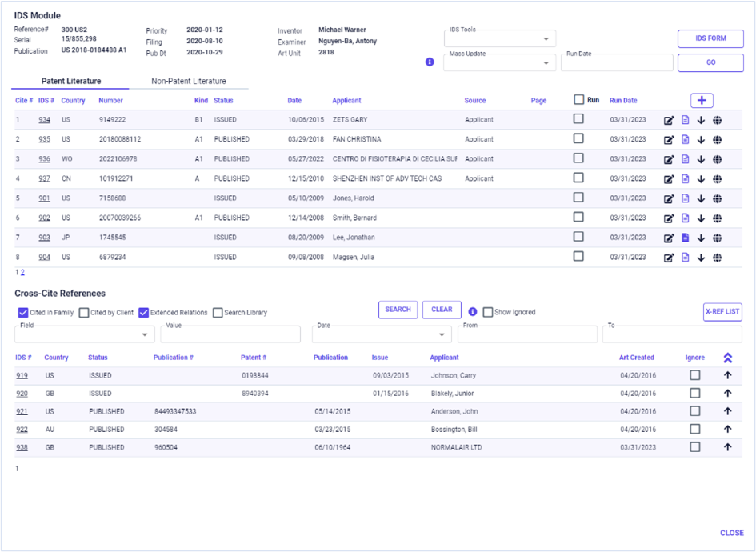
Task: Click the double up chevron icon
Action: pyautogui.click(x=727, y=358)
